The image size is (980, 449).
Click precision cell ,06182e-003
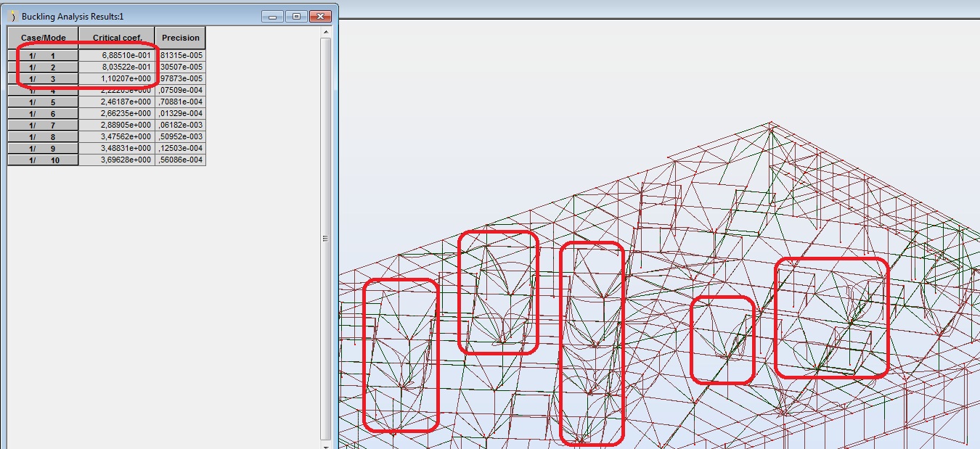tap(181, 125)
